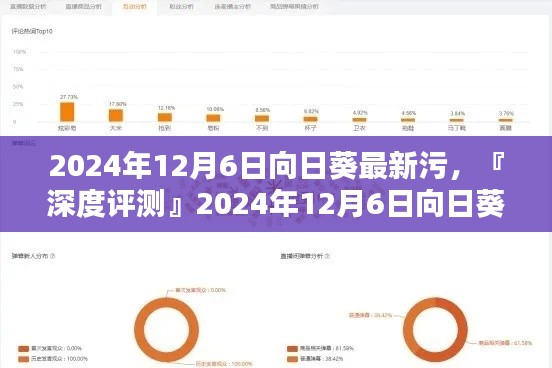This screenshot has width=552, height=368.
Task: Click the 首次发言观众 0.00% callout above left donut
Action: [201, 290]
